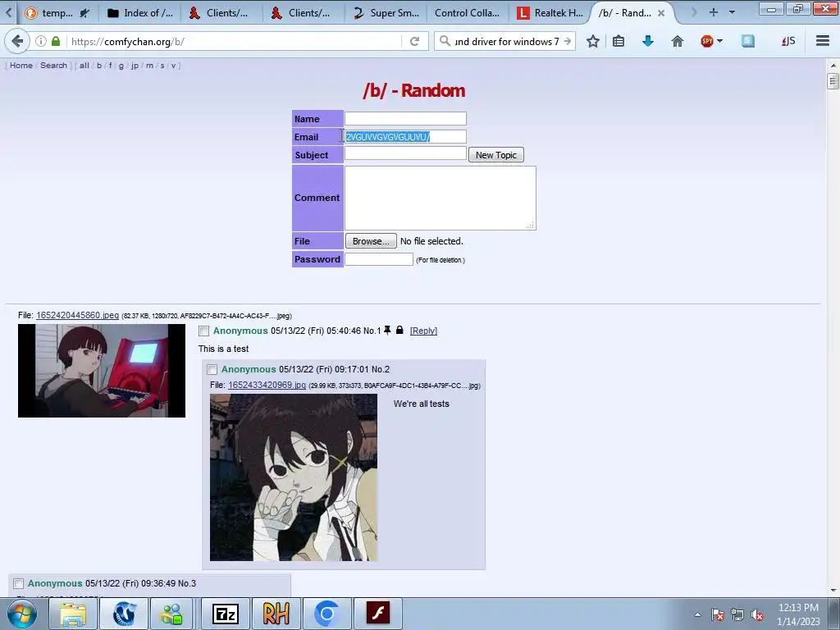Image resolution: width=840 pixels, height=630 pixels.
Task: Expand the SPY extension dropdown arrow
Action: [x=720, y=41]
